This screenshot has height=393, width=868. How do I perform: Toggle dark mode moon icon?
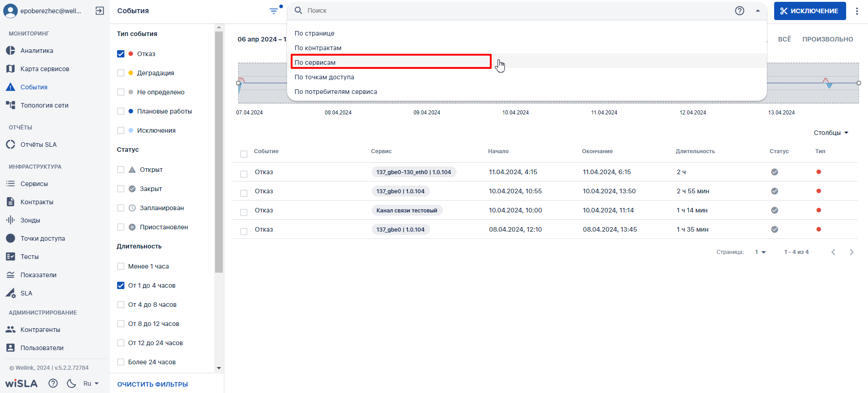pyautogui.click(x=72, y=383)
